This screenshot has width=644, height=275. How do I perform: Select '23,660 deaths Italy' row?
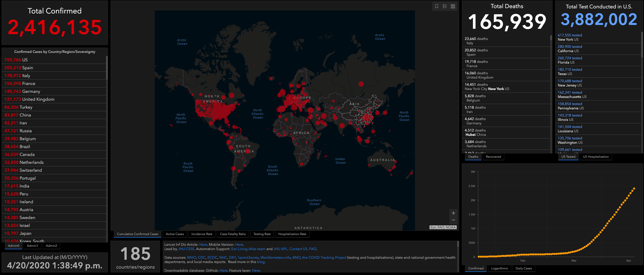pos(506,41)
